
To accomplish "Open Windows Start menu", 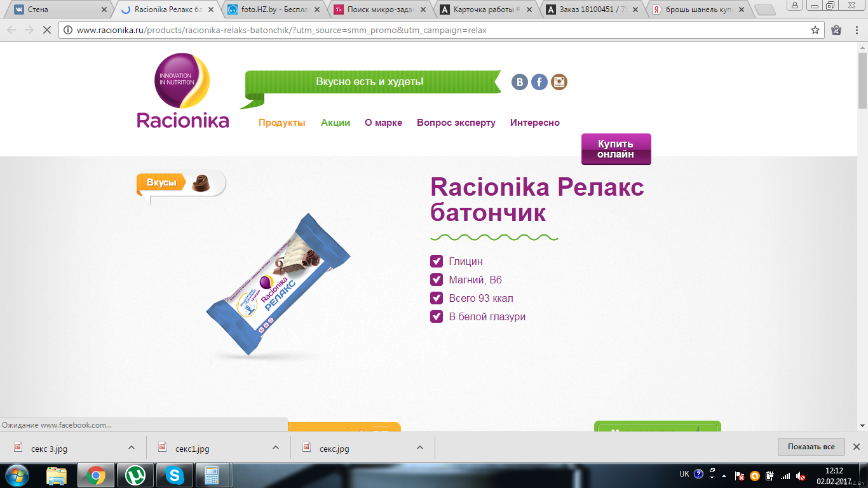I will [16, 475].
